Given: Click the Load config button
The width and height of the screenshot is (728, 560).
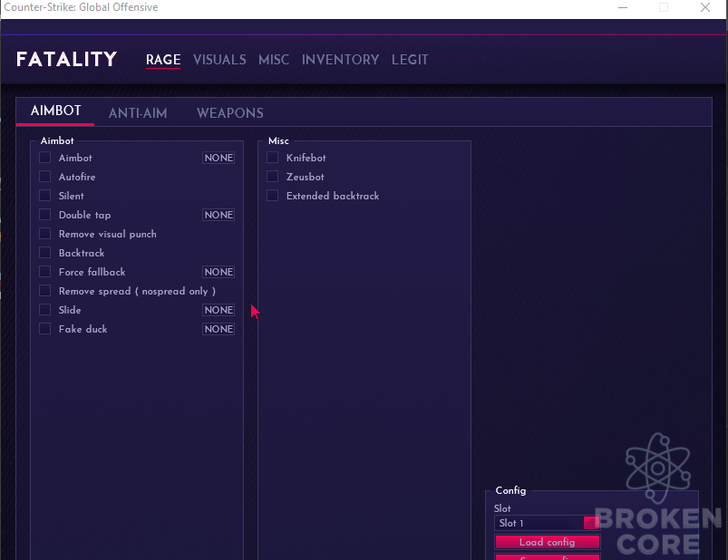Looking at the screenshot, I should (x=547, y=542).
